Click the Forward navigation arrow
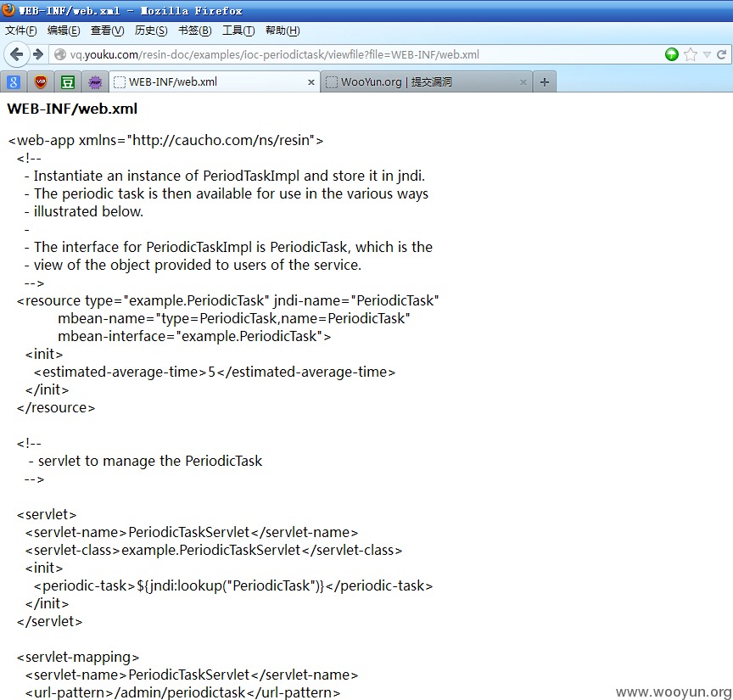 click(38, 54)
